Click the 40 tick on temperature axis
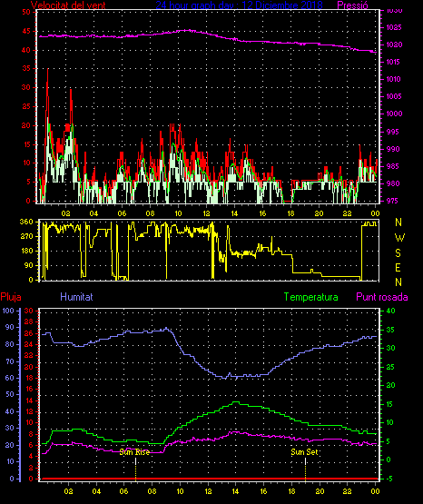This screenshot has height=504, width=423. [x=390, y=311]
